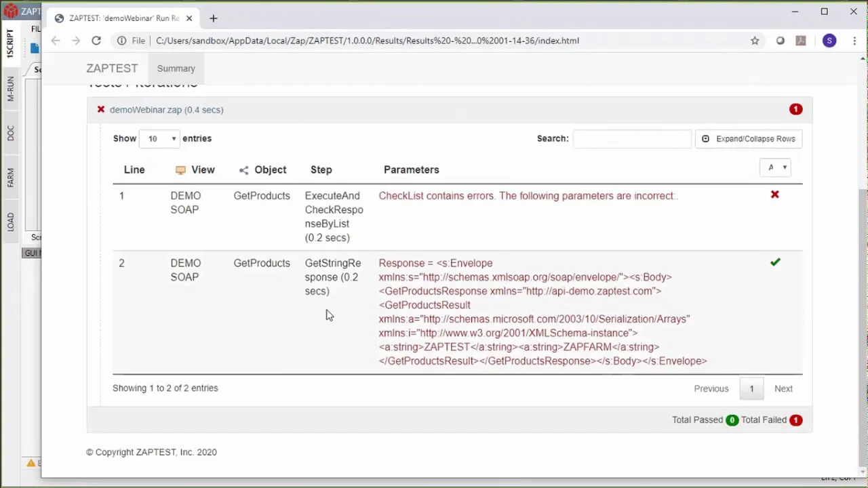The height and width of the screenshot is (488, 868).
Task: Click the red failure badge in demoWebinar header
Action: (x=795, y=109)
